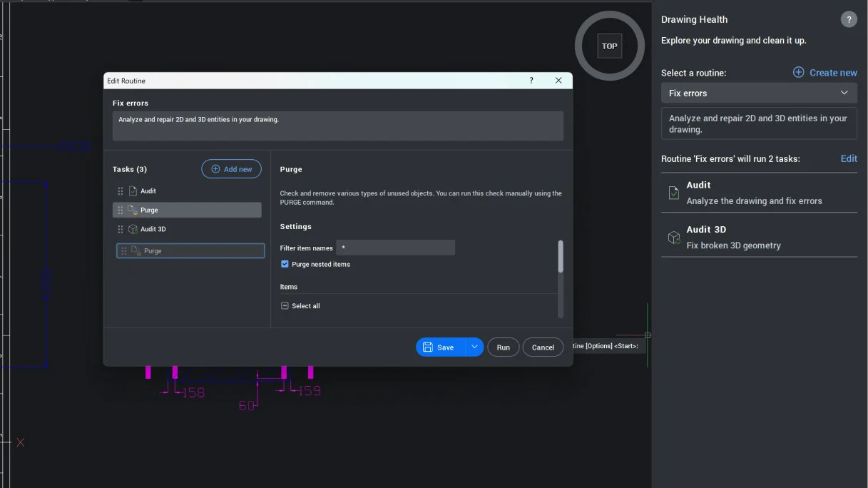Screen dimensions: 868x488
Task: Click the Filter item names input field
Action: (395, 248)
